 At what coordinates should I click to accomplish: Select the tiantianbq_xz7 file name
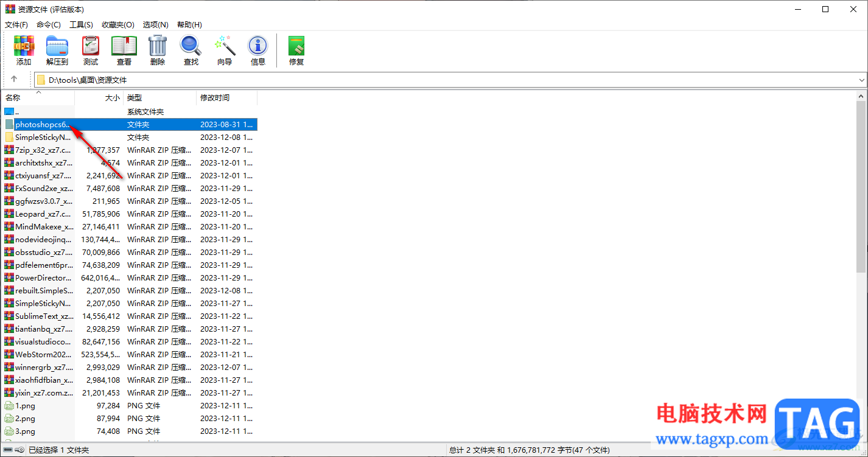[44, 329]
